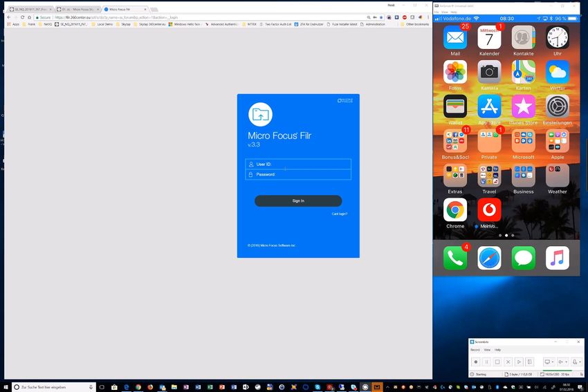
Task: Start recording in the Screenbits window
Action: point(475,362)
